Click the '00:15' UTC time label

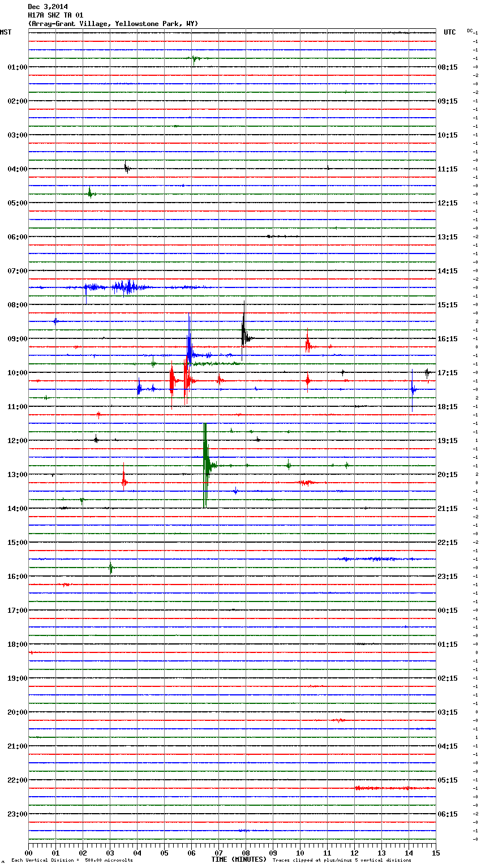[x=448, y=611]
